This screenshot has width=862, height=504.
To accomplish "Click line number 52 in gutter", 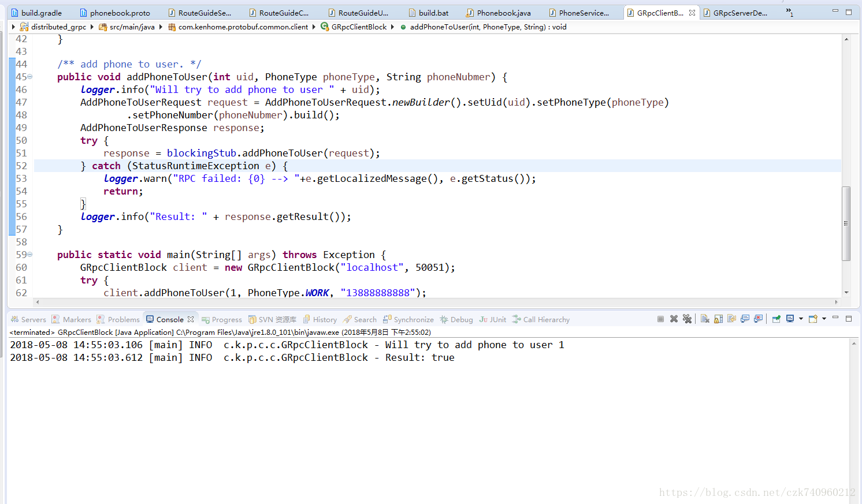I will 21,166.
